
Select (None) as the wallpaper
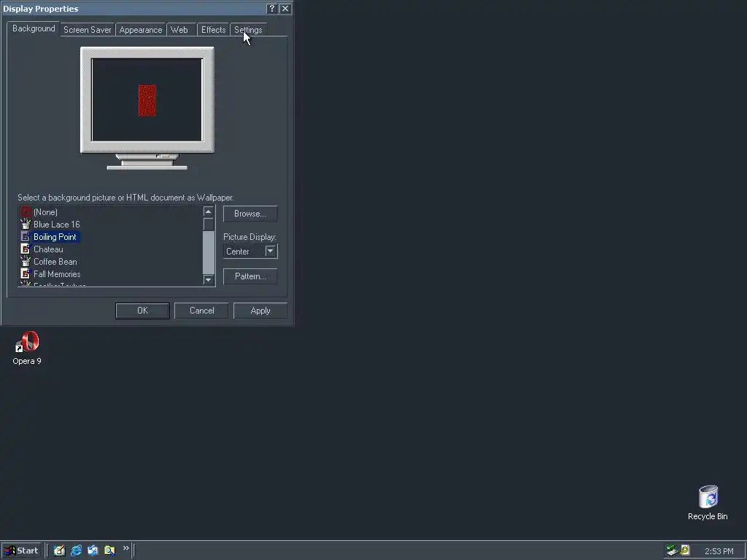point(45,212)
